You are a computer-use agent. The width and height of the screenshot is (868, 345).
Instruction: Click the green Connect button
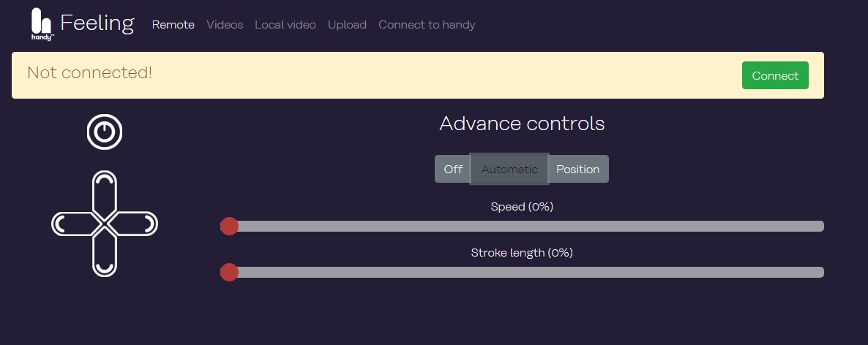(x=775, y=75)
